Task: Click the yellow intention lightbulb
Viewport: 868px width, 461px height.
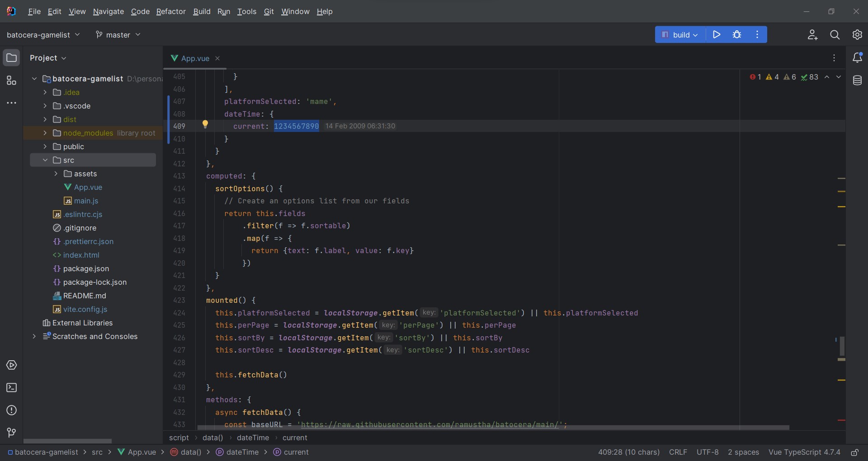Action: (x=205, y=124)
